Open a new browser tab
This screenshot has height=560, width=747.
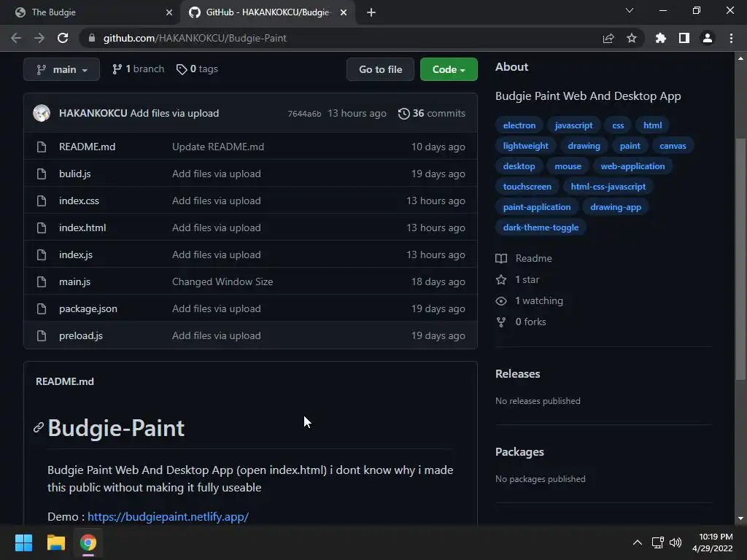(x=371, y=12)
